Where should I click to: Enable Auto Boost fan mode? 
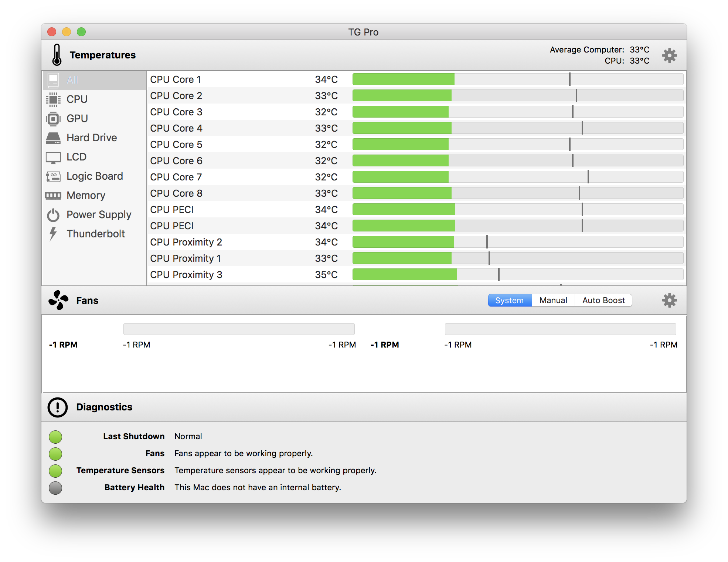[603, 300]
